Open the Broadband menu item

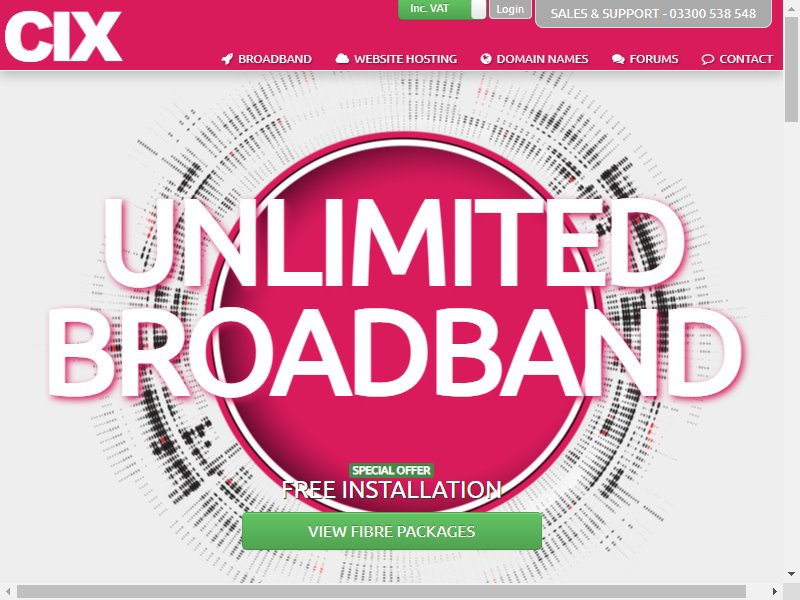point(266,59)
